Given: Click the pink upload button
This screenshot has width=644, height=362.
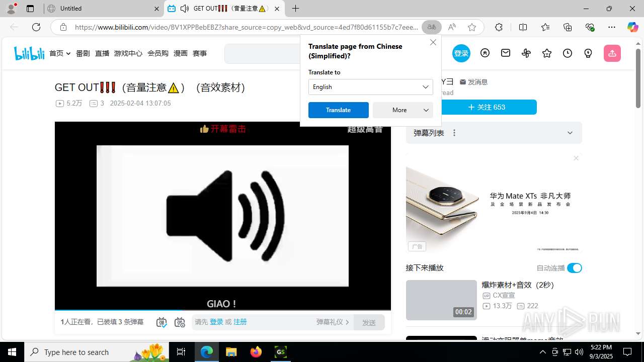Looking at the screenshot, I should tap(612, 53).
